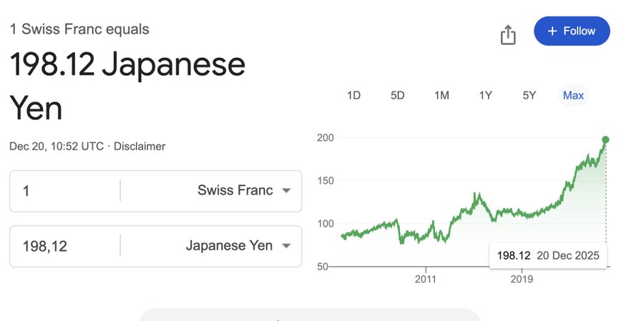644x321 pixels.
Task: Show the 1M chart range
Action: (441, 95)
